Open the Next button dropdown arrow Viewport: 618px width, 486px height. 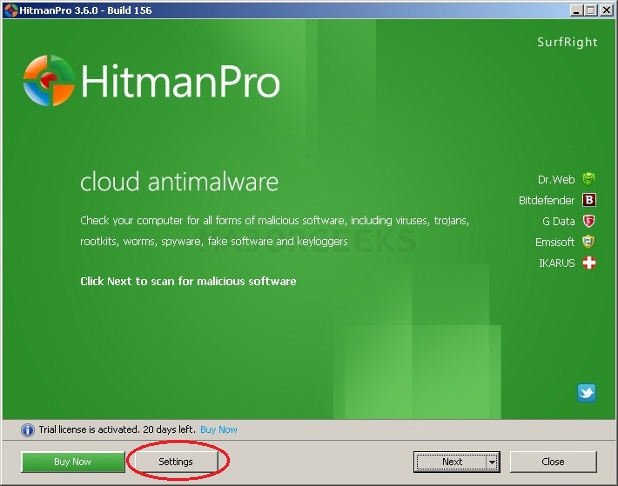492,462
